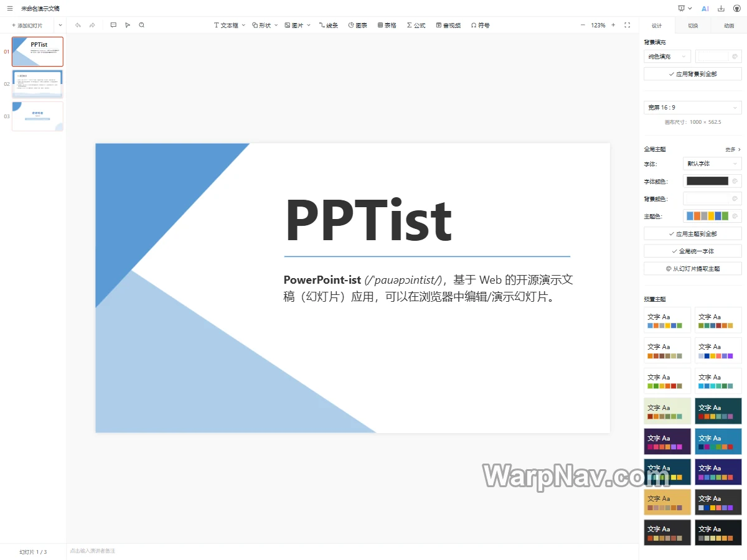Open the GitHub repository icon
Viewport: 747px width, 560px height.
[x=737, y=8]
